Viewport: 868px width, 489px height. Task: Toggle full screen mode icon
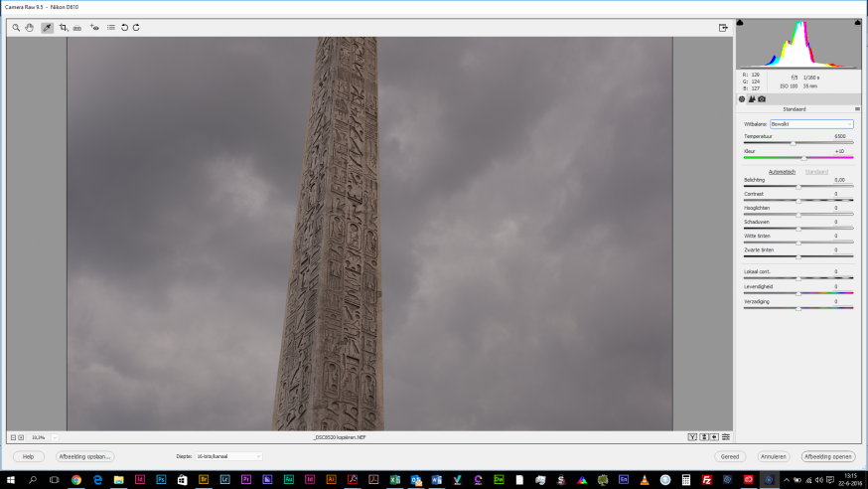[x=723, y=28]
